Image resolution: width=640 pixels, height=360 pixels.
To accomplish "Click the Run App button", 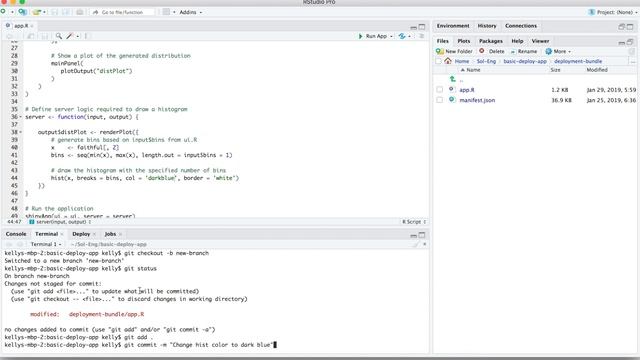I will click(373, 36).
